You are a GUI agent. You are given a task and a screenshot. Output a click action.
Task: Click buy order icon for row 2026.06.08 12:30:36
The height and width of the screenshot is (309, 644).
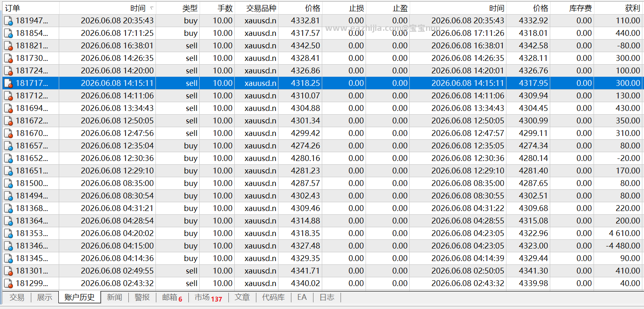[x=8, y=158]
